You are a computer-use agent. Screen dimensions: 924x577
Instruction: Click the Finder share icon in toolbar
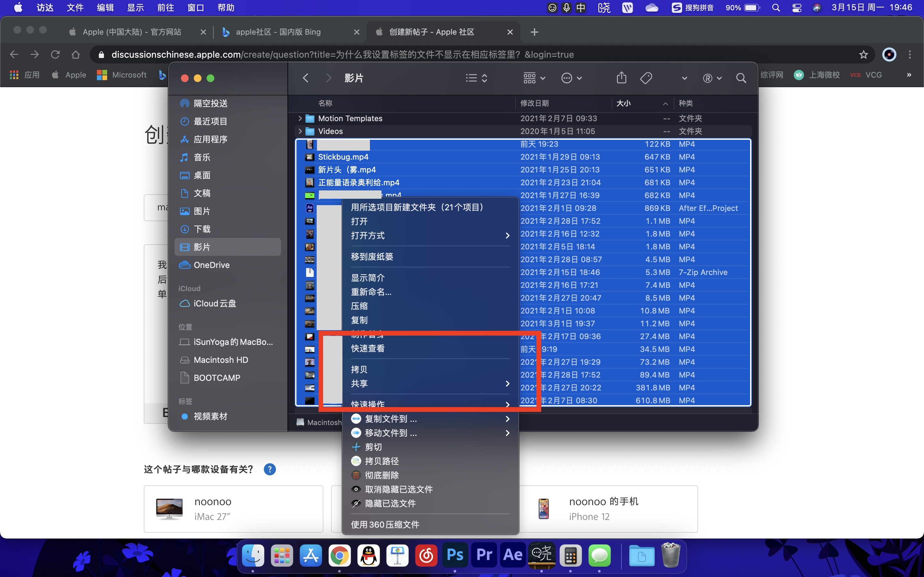pyautogui.click(x=621, y=78)
